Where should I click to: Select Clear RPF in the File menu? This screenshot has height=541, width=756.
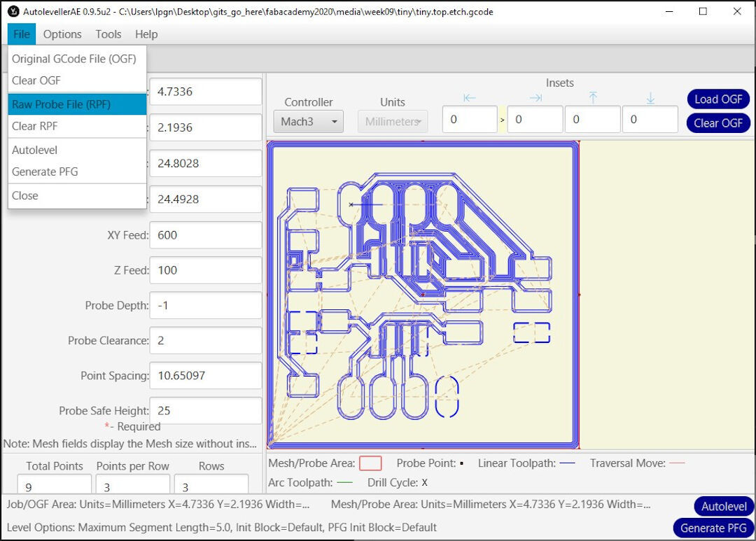[x=77, y=126]
